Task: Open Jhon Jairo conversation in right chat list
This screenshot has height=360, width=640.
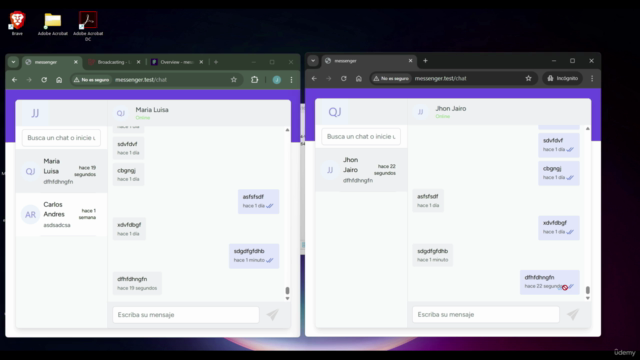Action: tap(361, 170)
